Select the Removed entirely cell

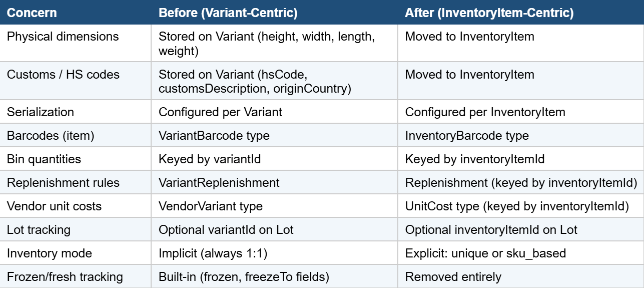[521, 276]
